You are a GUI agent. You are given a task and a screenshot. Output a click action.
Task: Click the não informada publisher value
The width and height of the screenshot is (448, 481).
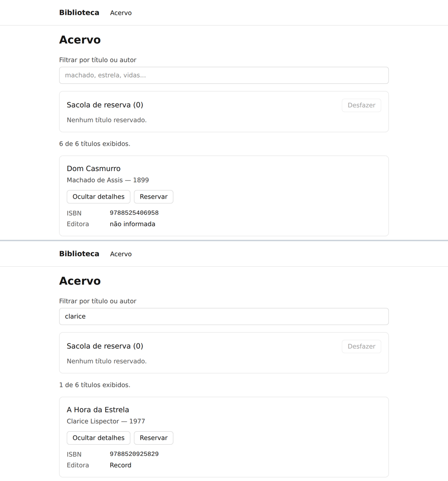(x=133, y=224)
